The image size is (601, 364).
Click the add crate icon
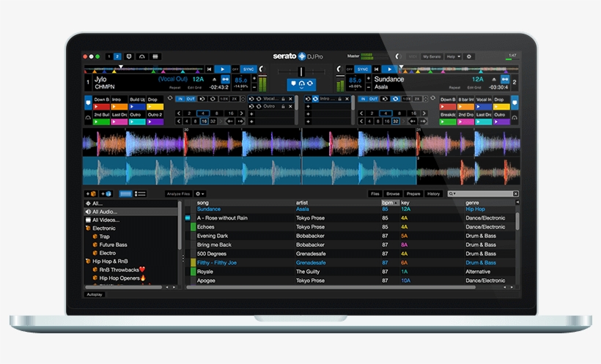(91, 194)
